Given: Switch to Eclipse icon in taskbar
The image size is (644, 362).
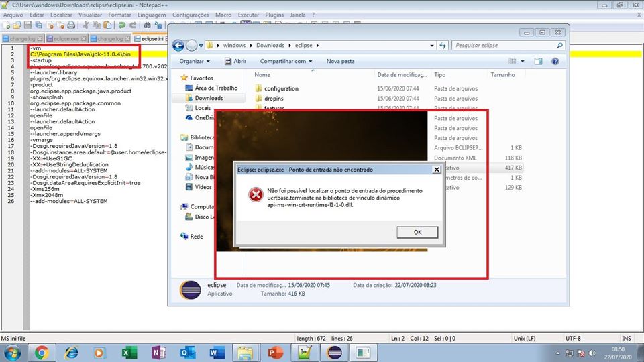Looking at the screenshot, I should coord(334,353).
